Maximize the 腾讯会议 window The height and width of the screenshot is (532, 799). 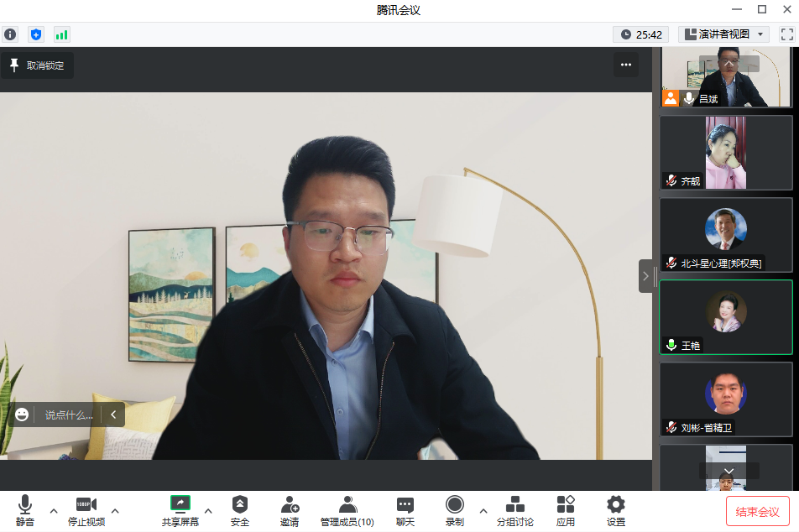tap(762, 9)
